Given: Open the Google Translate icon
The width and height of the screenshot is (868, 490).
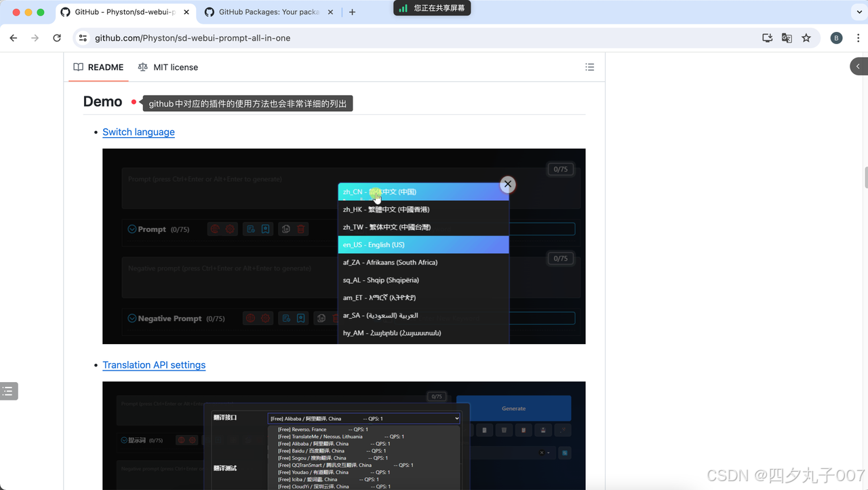Looking at the screenshot, I should (x=787, y=38).
